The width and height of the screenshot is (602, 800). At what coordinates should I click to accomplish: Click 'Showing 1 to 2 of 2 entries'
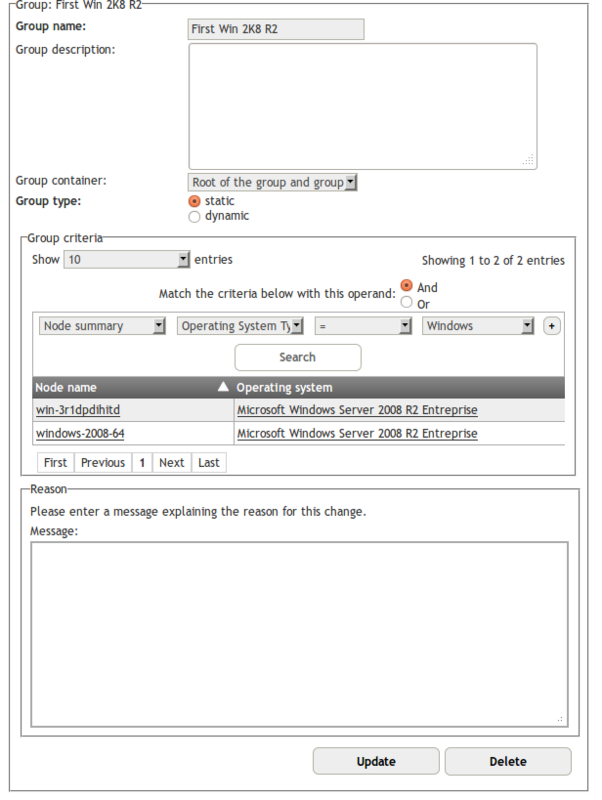point(493,261)
